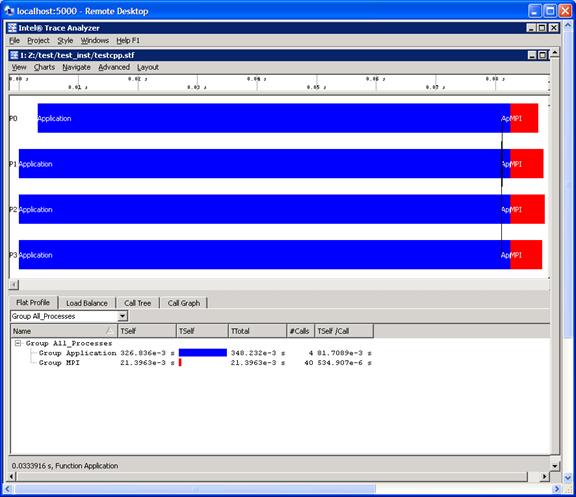
Task: Open the Charts menu
Action: 44,67
